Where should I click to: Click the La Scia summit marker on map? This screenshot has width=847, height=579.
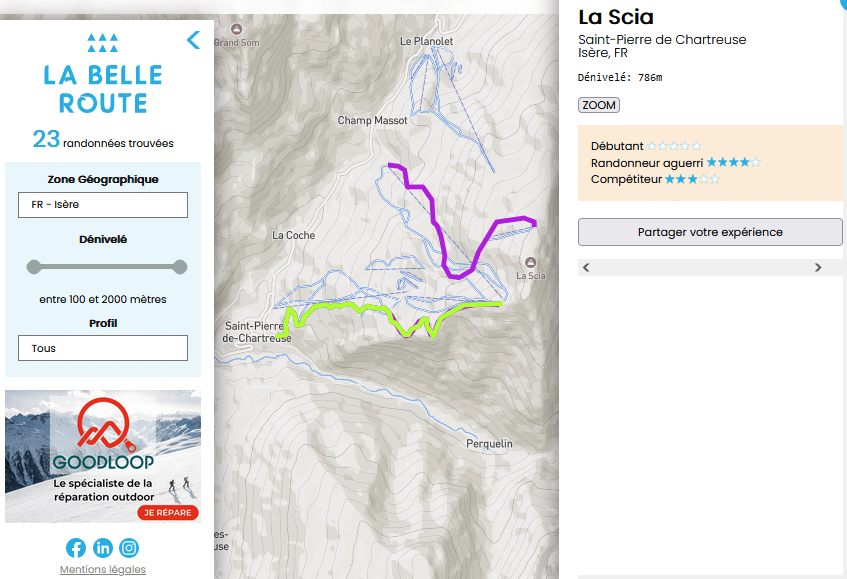pyautogui.click(x=530, y=262)
